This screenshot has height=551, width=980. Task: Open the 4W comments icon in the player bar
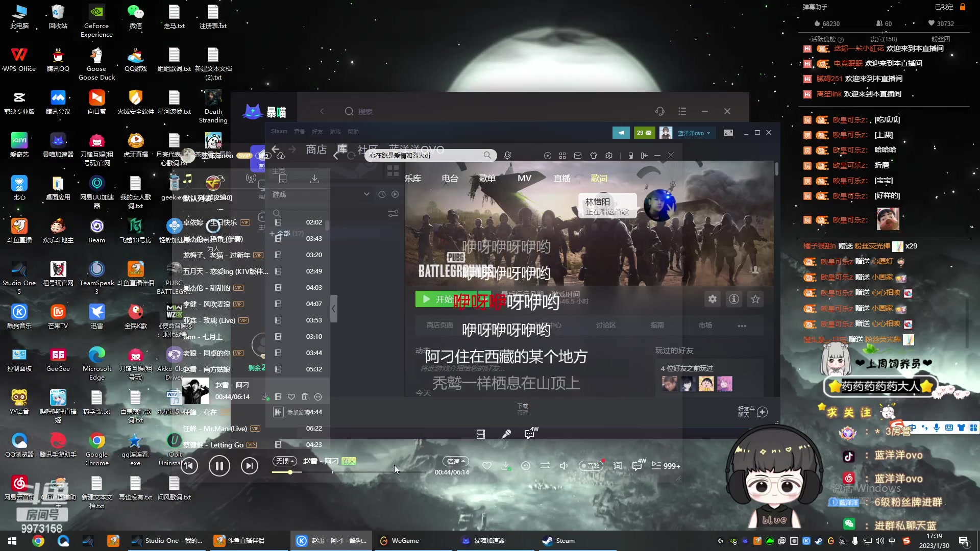coord(638,465)
